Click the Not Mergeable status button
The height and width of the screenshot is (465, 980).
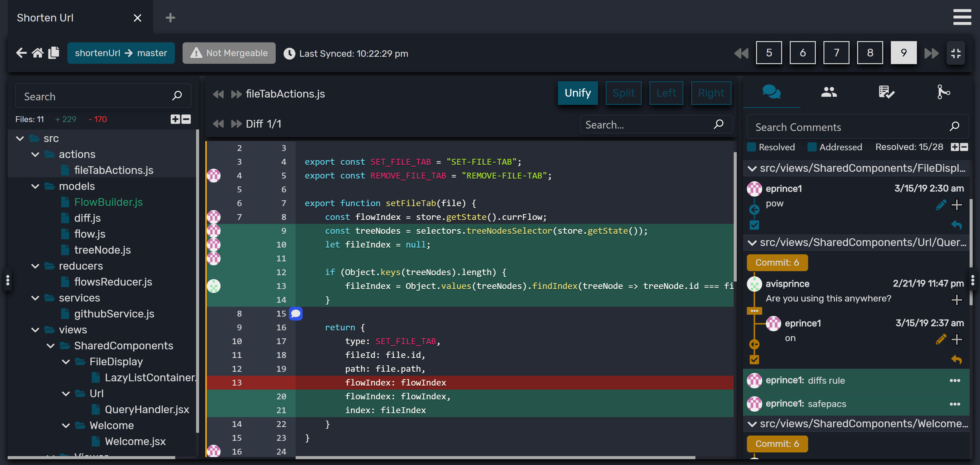coord(229,53)
